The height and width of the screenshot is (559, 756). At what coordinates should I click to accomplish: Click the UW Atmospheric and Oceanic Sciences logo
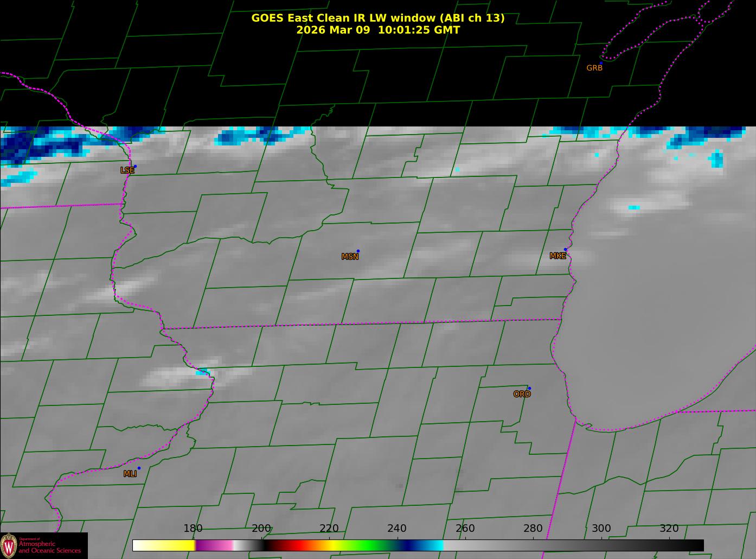(43, 545)
